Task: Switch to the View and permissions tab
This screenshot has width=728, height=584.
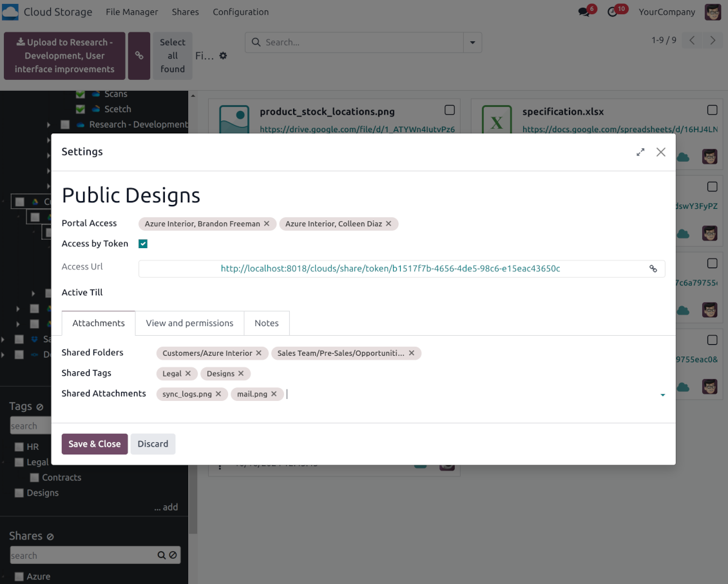Action: [x=189, y=323]
